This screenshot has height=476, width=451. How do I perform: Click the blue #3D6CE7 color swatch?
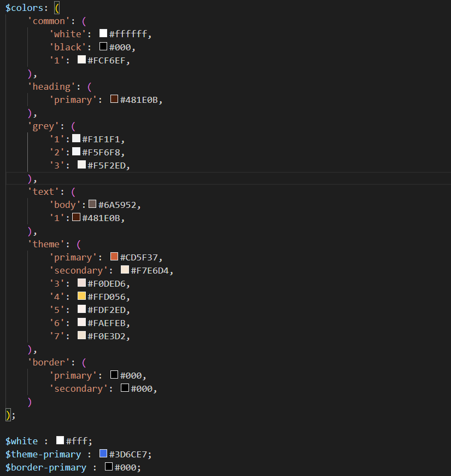(103, 454)
